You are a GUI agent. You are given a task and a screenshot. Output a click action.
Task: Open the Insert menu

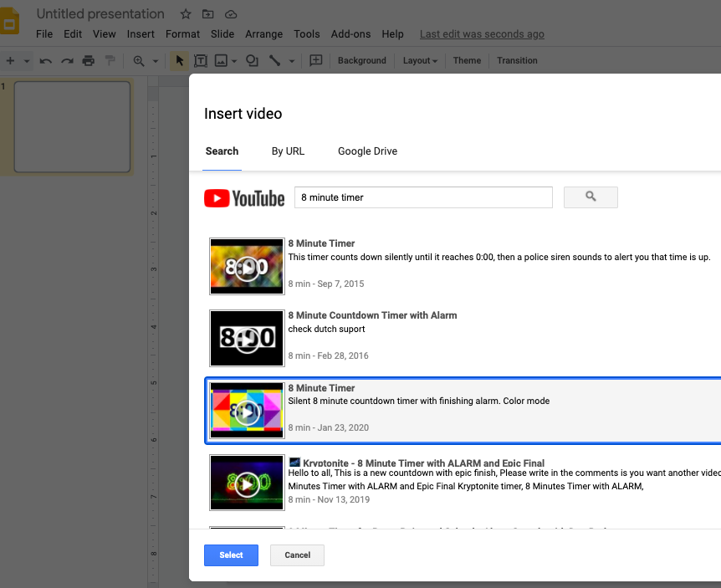click(x=141, y=34)
